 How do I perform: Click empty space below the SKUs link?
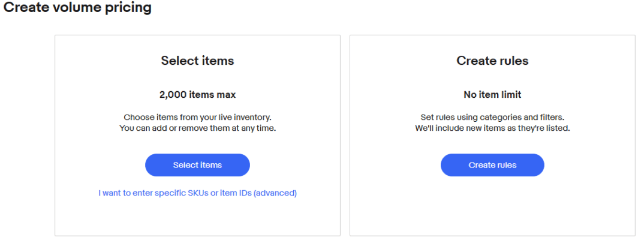pos(197,217)
